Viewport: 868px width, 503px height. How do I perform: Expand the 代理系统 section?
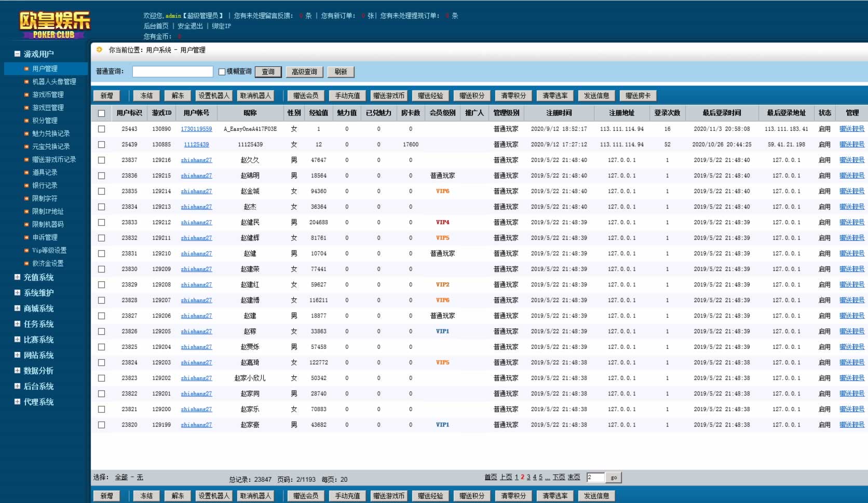tap(17, 402)
